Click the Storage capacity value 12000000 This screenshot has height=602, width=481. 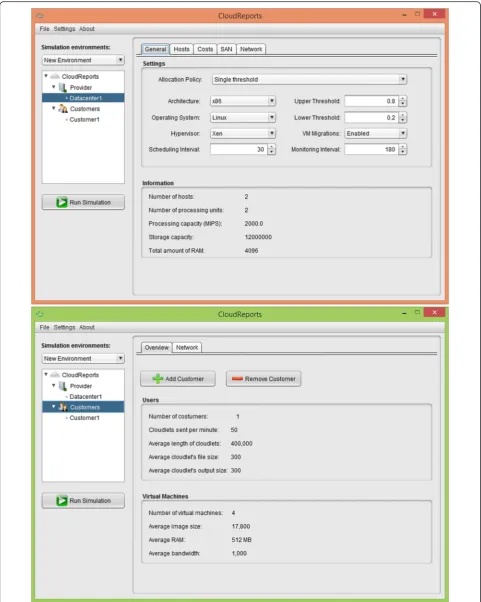pyautogui.click(x=258, y=237)
